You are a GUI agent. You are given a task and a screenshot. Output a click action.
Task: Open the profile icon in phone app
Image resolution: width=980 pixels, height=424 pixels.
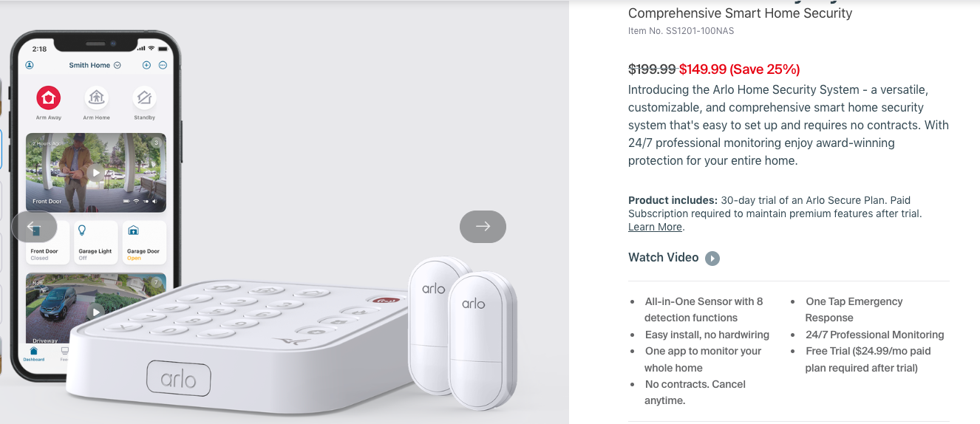[x=30, y=65]
